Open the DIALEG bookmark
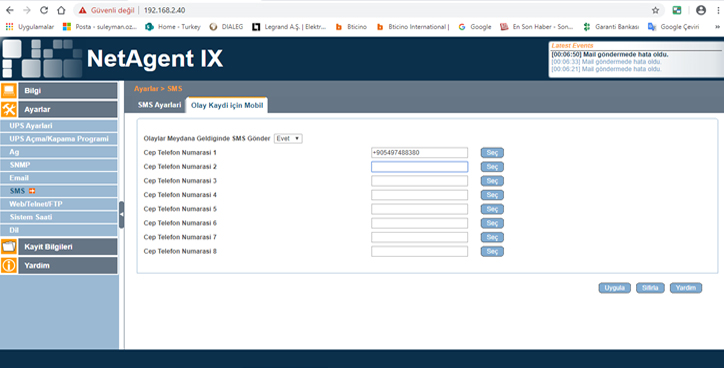This screenshot has height=368, width=724. (226, 27)
